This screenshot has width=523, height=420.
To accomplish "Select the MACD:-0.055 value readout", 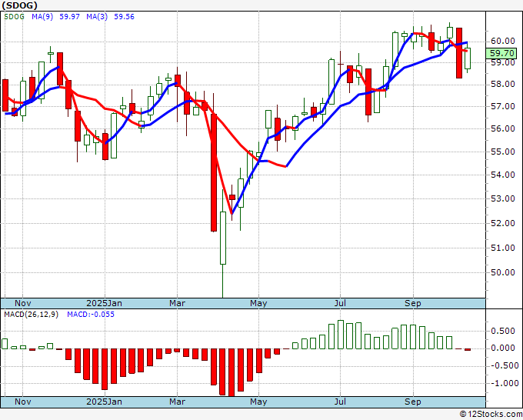I will tap(91, 315).
